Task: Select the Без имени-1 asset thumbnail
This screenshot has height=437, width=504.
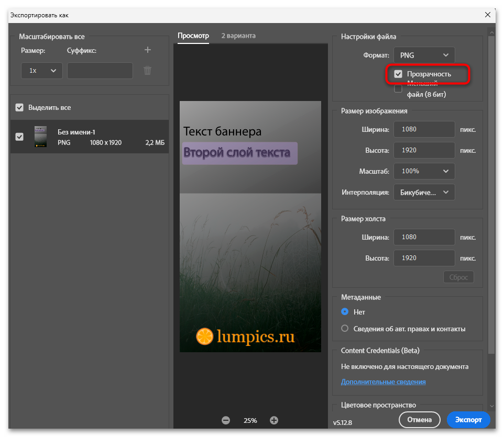Action: 40,137
